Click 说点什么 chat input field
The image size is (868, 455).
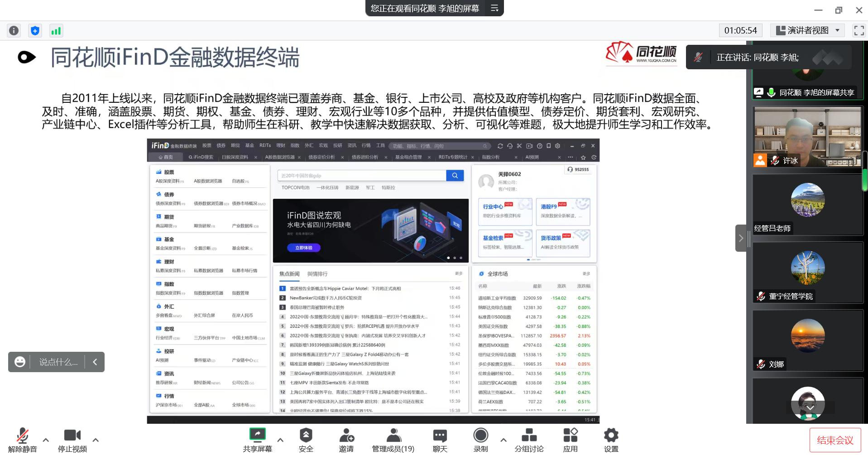point(58,362)
